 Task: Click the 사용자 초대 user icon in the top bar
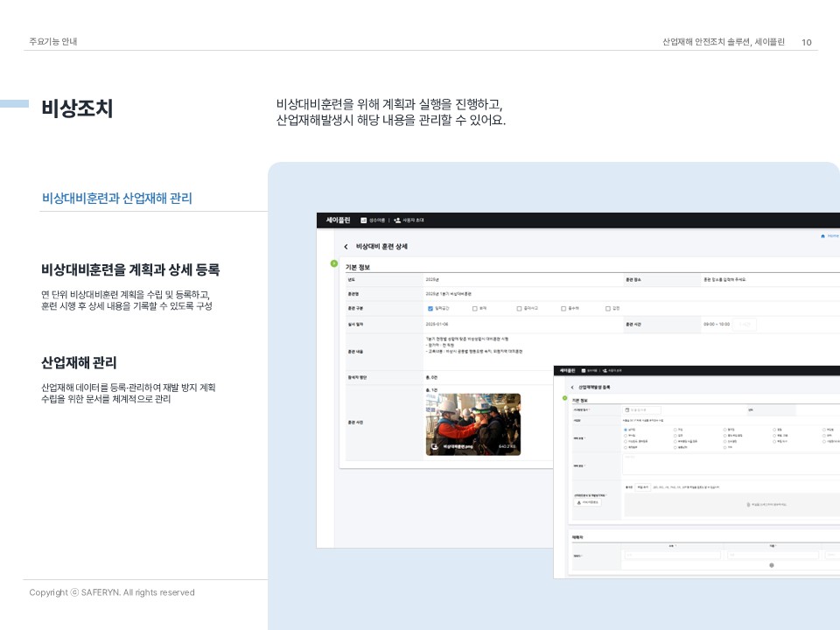pyautogui.click(x=397, y=220)
